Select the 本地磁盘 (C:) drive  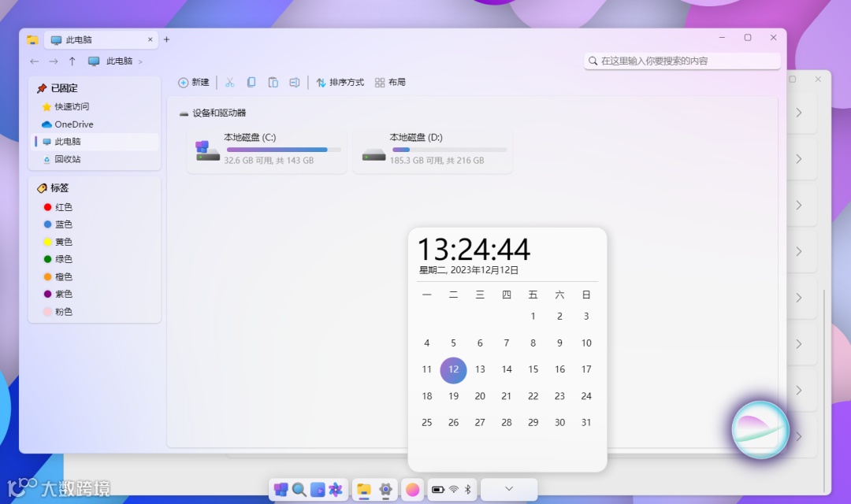click(267, 150)
